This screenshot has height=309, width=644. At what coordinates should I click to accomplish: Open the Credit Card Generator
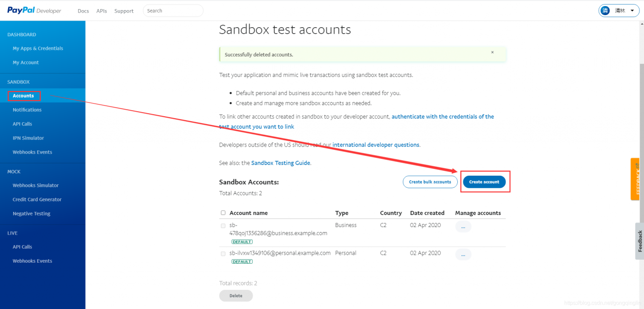(37, 199)
